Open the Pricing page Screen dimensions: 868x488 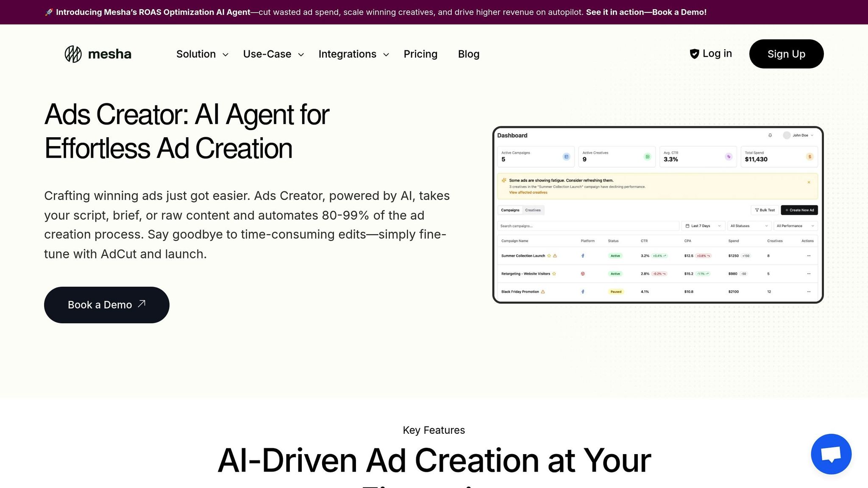(420, 54)
